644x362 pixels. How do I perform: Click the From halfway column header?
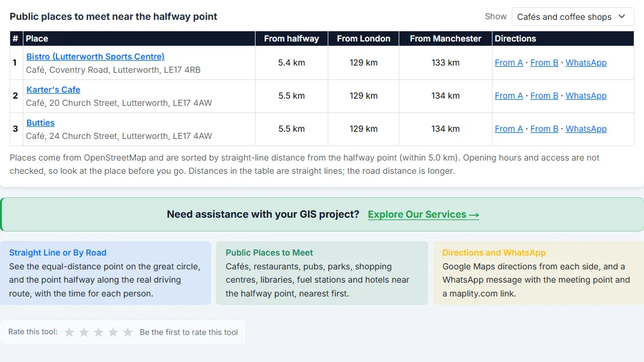point(292,38)
